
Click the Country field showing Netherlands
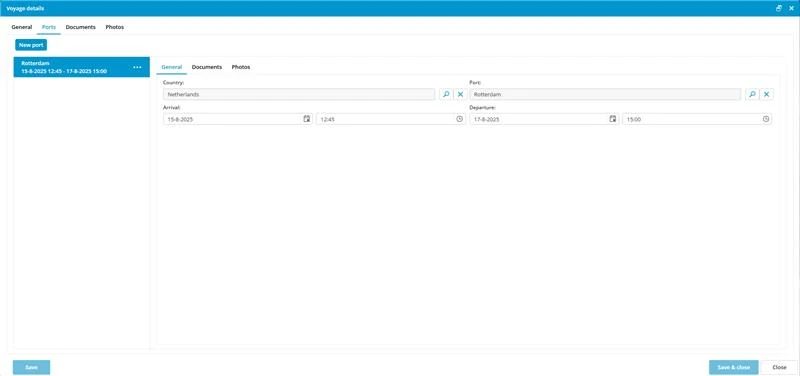(299, 94)
